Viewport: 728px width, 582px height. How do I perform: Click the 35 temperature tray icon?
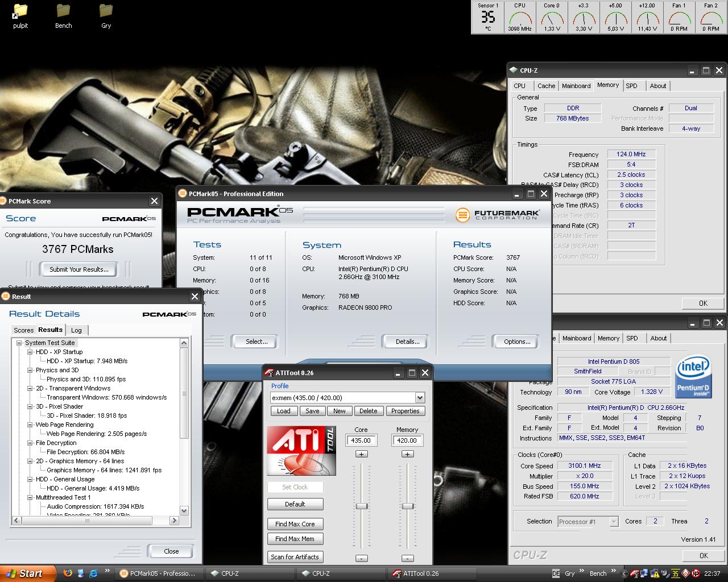pyautogui.click(x=675, y=573)
